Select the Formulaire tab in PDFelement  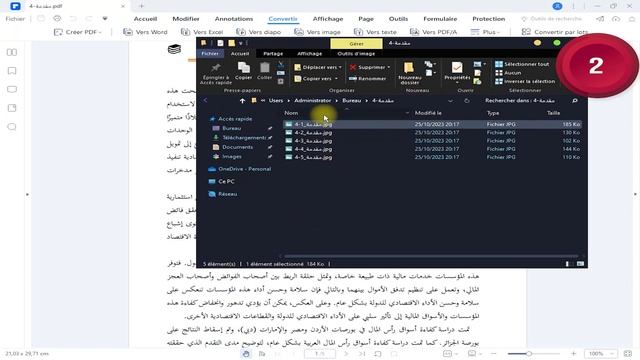click(x=440, y=19)
